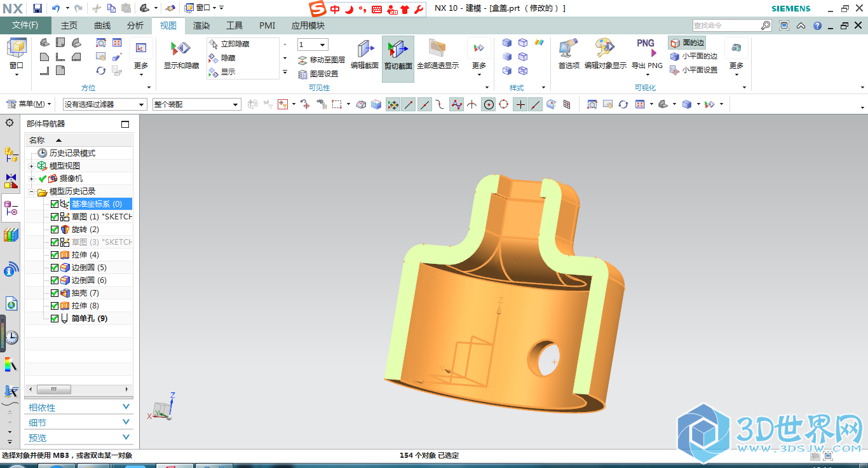Click the Immediate Hide (立即隐藏) command
Screen dimensions: 868x468
pyautogui.click(x=229, y=44)
